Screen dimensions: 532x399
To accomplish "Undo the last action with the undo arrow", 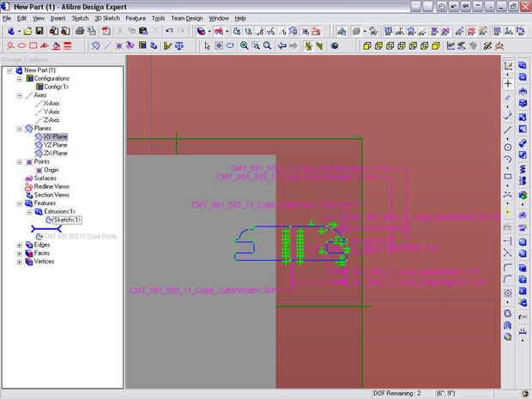I will tap(169, 31).
